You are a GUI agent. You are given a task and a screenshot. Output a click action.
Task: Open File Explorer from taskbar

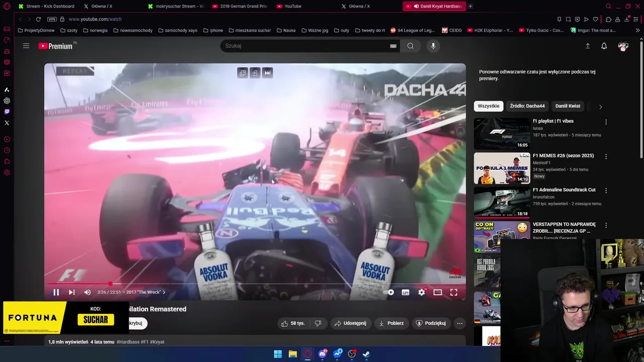click(x=292, y=354)
